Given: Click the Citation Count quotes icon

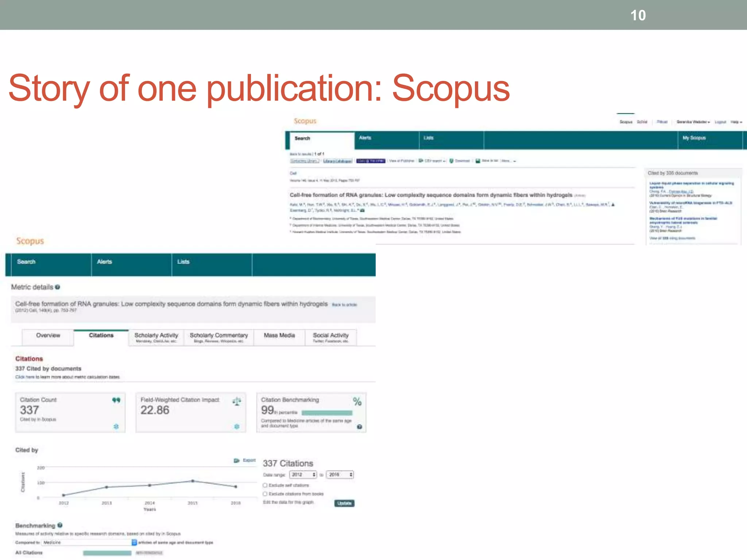Looking at the screenshot, I should tap(116, 400).
